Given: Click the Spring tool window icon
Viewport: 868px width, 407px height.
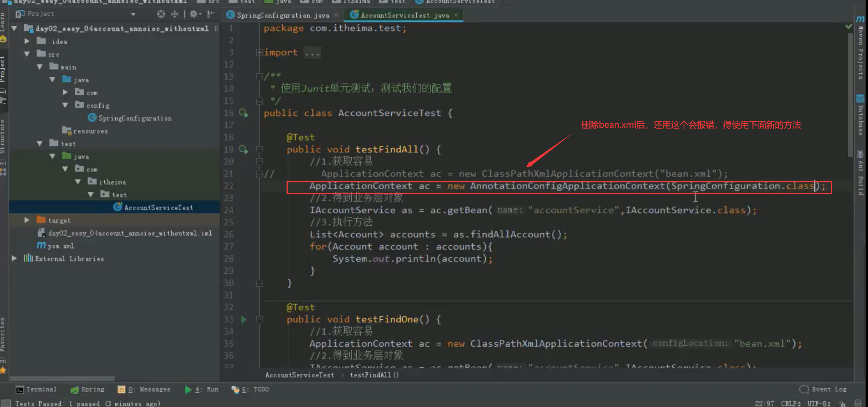Looking at the screenshot, I should point(87,389).
